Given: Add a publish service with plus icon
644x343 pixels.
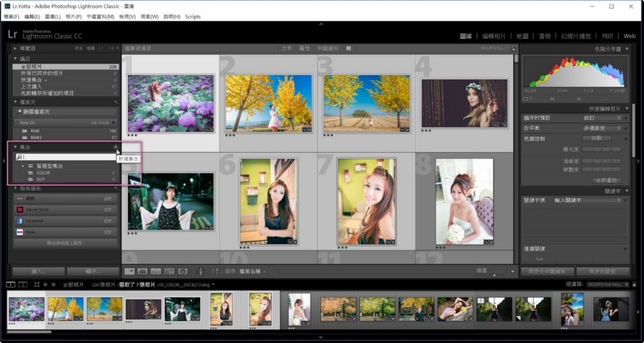Looking at the screenshot, I should tap(116, 188).
